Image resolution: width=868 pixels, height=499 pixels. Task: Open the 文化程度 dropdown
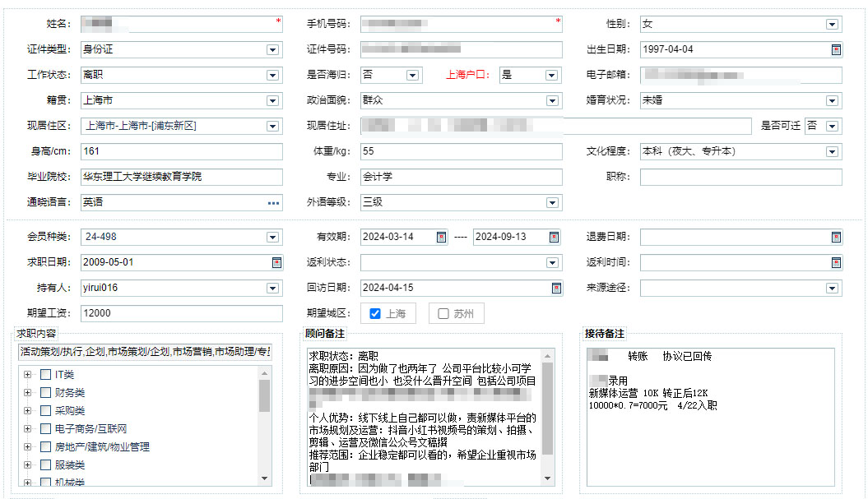tap(832, 151)
